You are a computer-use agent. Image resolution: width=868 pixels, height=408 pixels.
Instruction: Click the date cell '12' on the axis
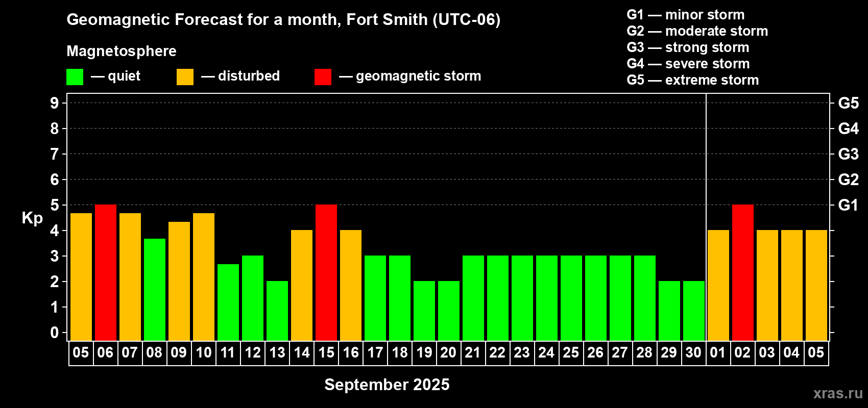click(x=253, y=353)
